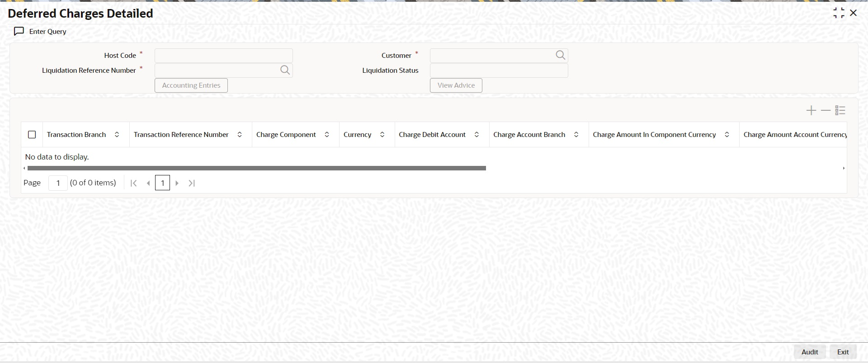Focus the Host Code input field
Image resolution: width=868 pixels, height=363 pixels.
[224, 56]
